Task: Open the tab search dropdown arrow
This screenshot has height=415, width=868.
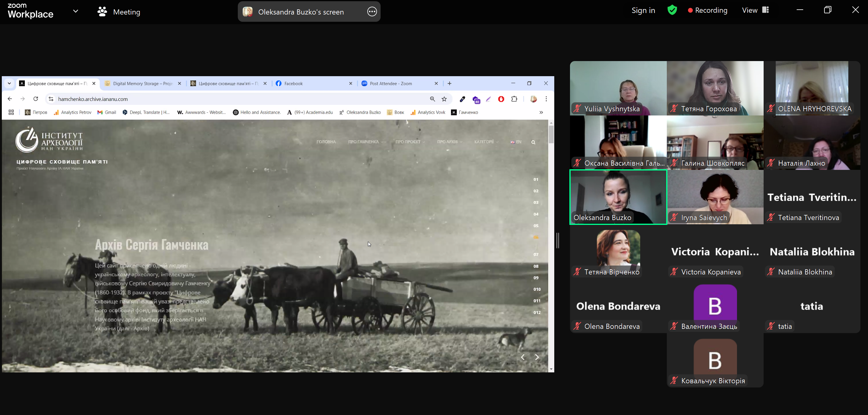Action: (9, 83)
